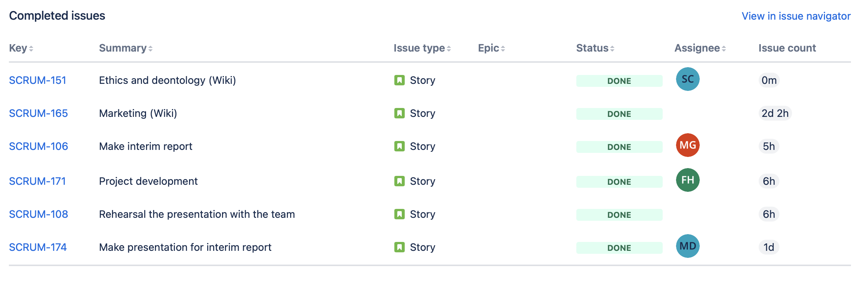Sort issues by Summary column
Screen dimensions: 868x282
tap(125, 48)
